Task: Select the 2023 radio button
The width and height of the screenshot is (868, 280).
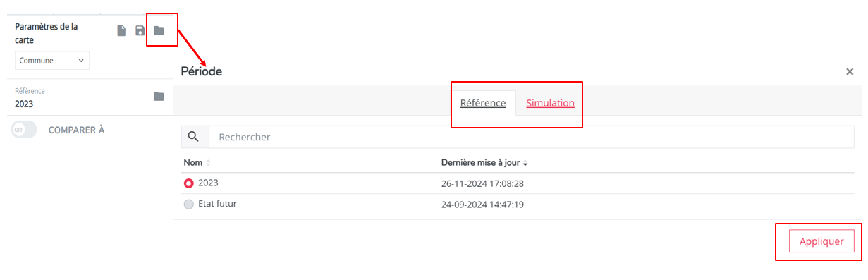Action: click(x=188, y=183)
